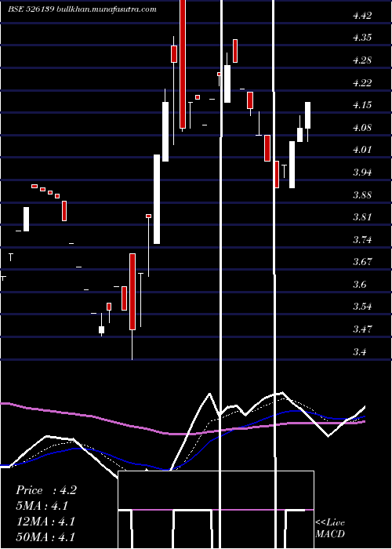
Task: Click the tall white candle spanning 3.74 to 4.01
Action: (157, 199)
